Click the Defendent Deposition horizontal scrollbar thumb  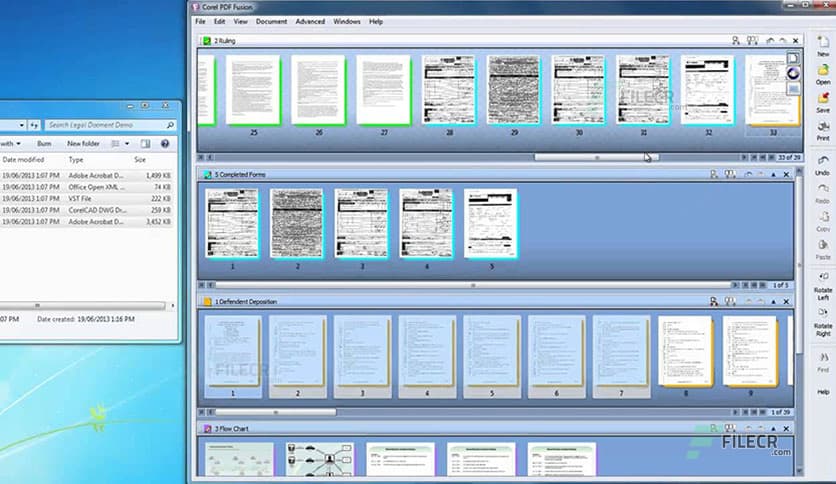[x=276, y=412]
